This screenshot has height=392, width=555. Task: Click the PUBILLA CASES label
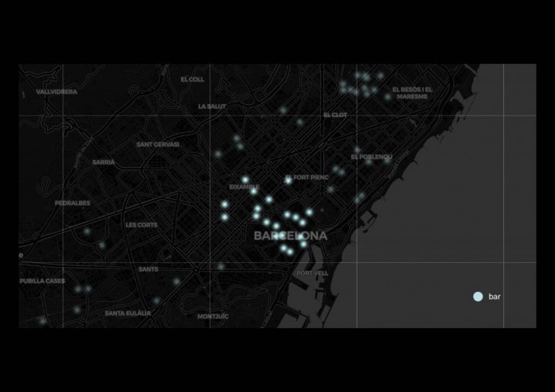click(43, 280)
